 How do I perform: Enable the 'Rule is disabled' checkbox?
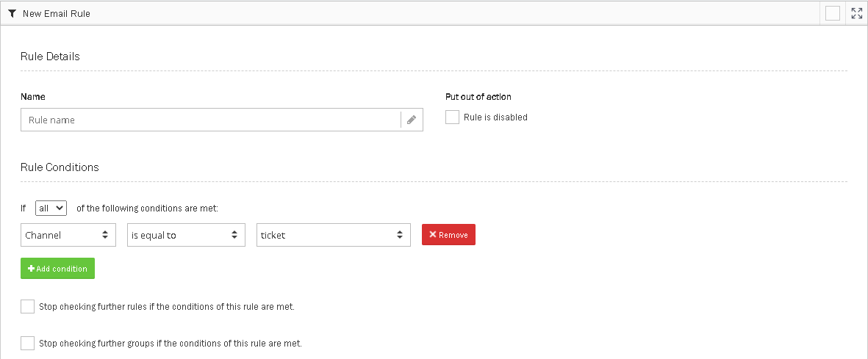pos(452,117)
